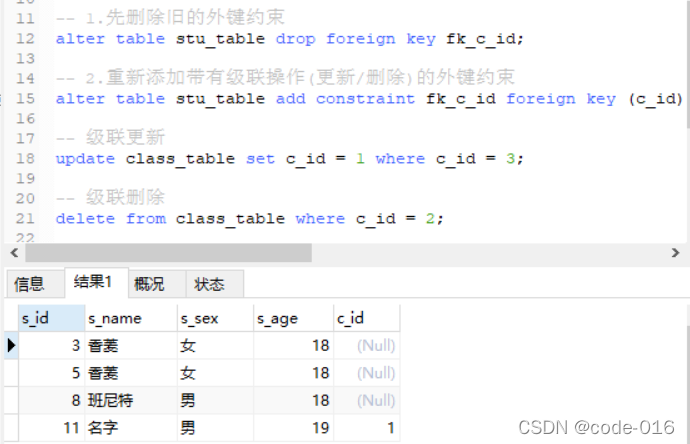Select the s_id column header
The image size is (690, 444).
(x=51, y=318)
